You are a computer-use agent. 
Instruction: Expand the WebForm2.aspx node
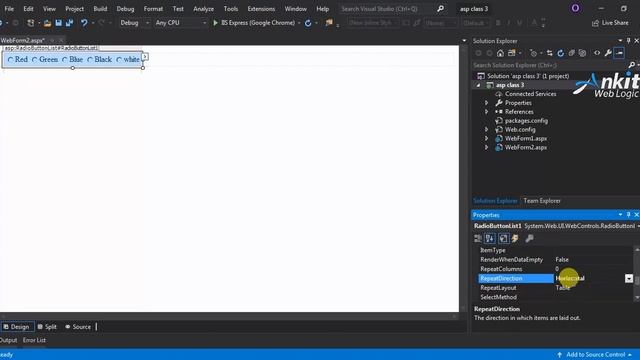(487, 148)
